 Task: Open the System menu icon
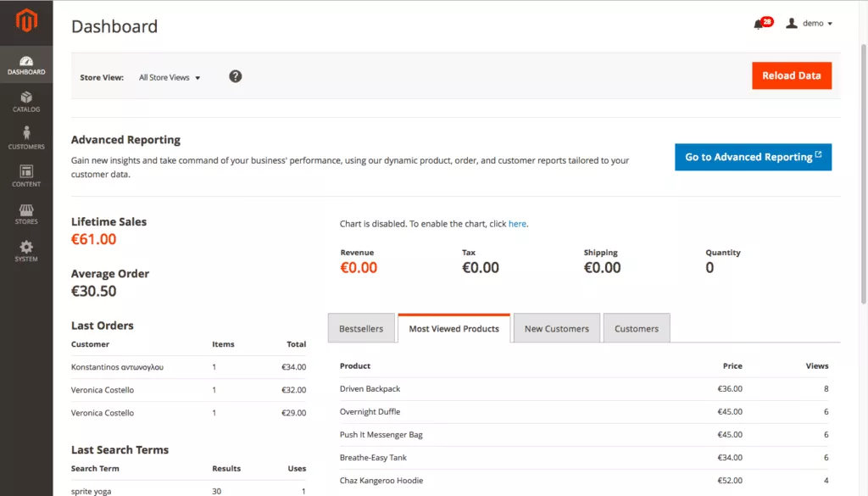[26, 251]
